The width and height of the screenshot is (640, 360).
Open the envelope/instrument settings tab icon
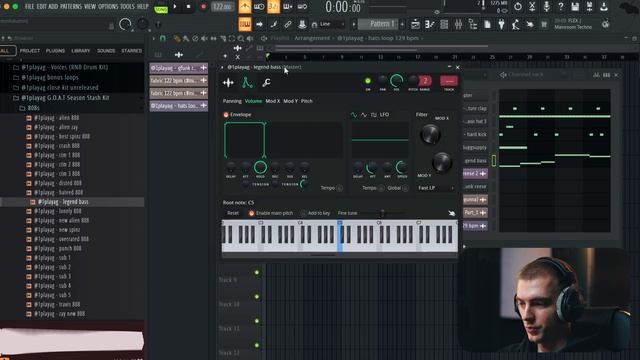tap(247, 83)
